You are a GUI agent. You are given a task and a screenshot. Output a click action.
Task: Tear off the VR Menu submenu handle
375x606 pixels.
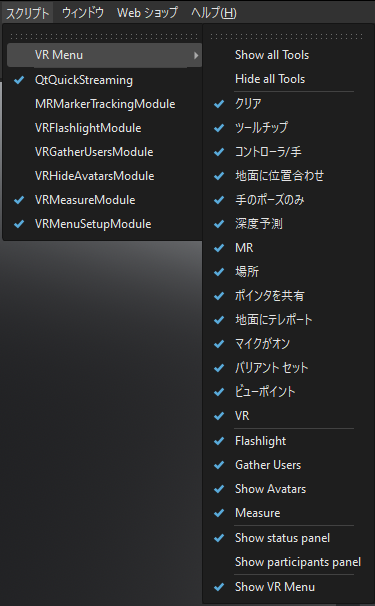tap(286, 37)
